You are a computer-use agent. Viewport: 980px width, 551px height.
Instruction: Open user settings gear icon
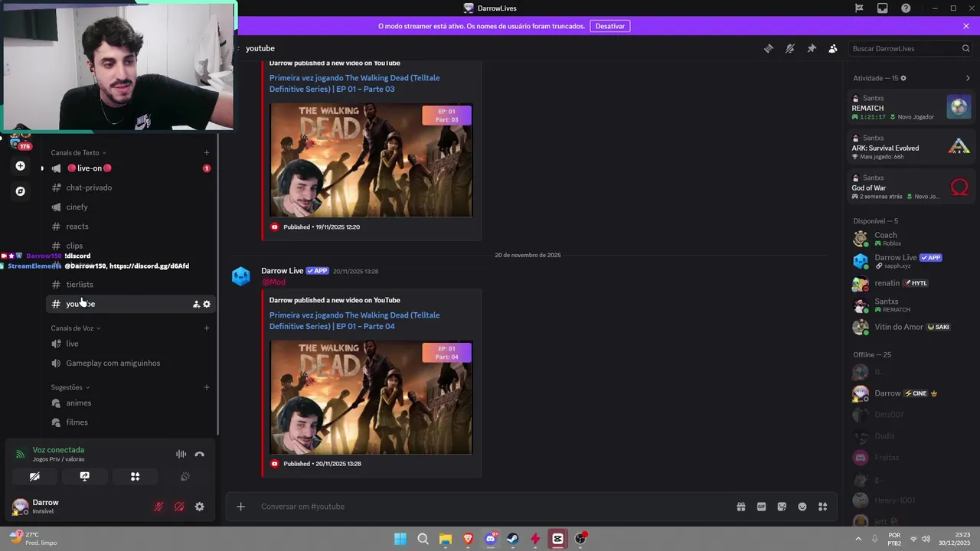(200, 507)
